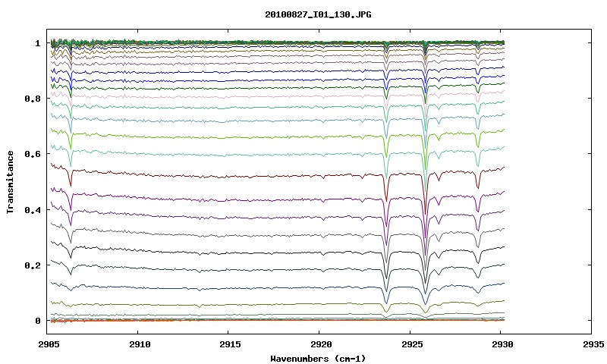Click the x-axis tick label 2935
Viewport: 607px width, 364px height.
coord(593,344)
